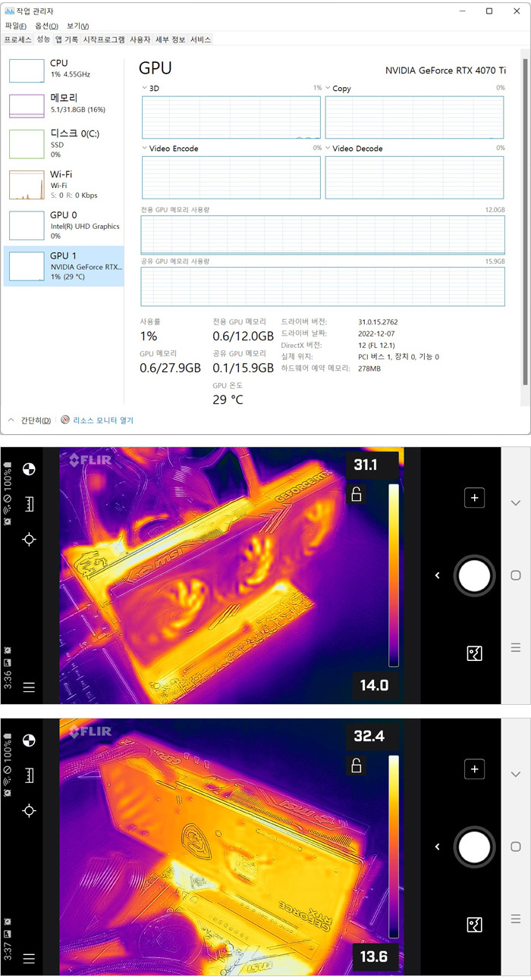Screen dimensions: 531x980
Task: Open the 시작프로그램 tab
Action: (x=104, y=39)
